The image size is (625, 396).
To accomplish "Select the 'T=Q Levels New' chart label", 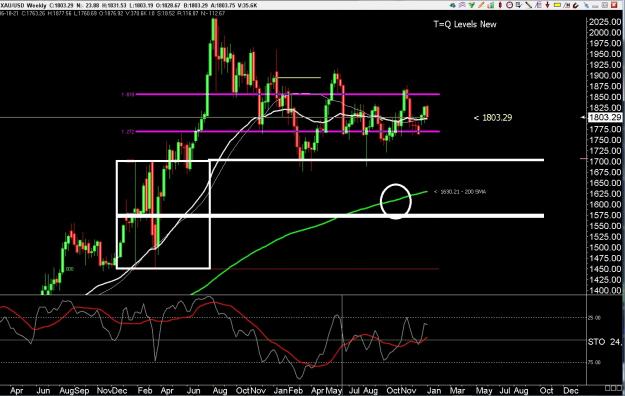I will [465, 24].
